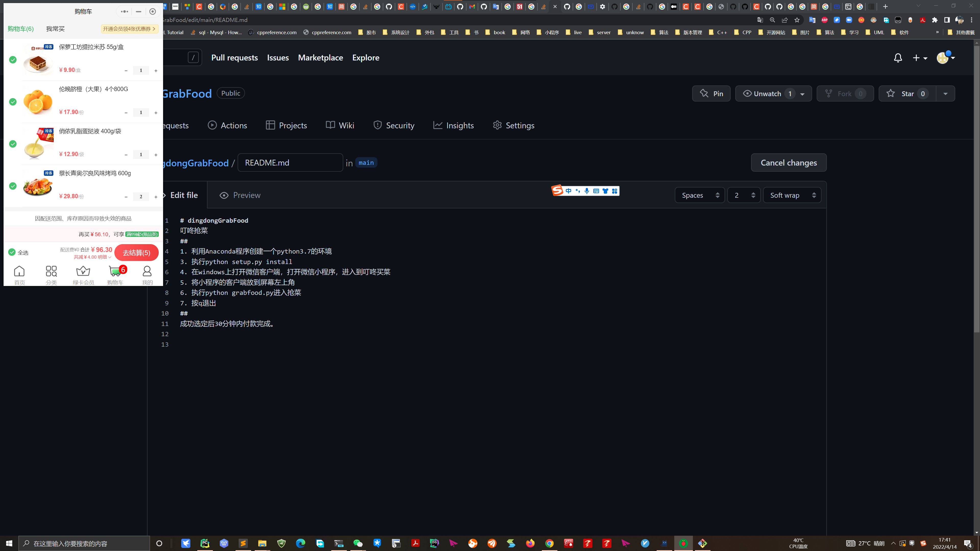This screenshot has height=551, width=980.
Task: Click Cancel changes button
Action: click(789, 163)
